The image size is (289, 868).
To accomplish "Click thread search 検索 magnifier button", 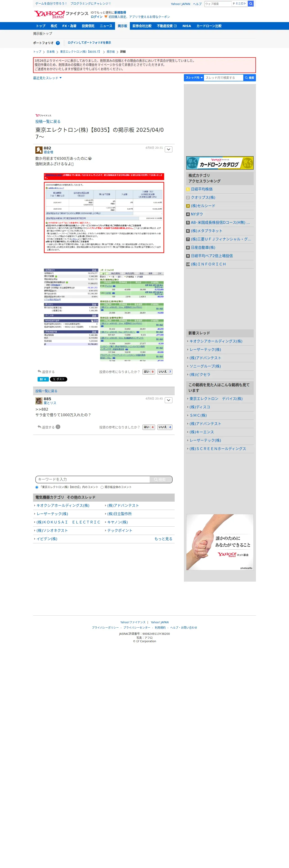I will tap(250, 78).
